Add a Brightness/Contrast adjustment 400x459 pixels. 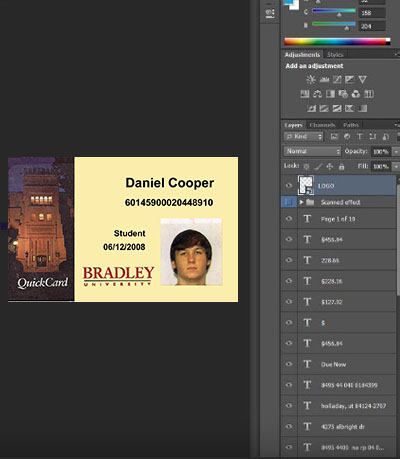[311, 79]
